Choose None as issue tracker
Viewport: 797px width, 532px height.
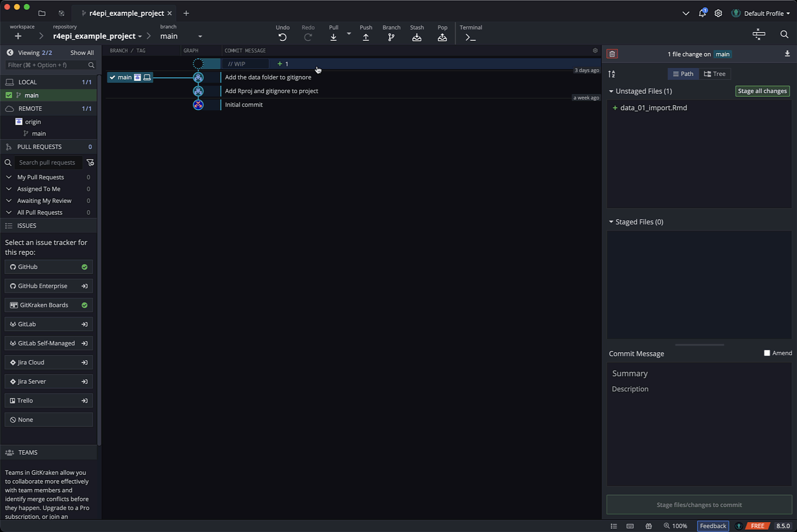click(48, 420)
